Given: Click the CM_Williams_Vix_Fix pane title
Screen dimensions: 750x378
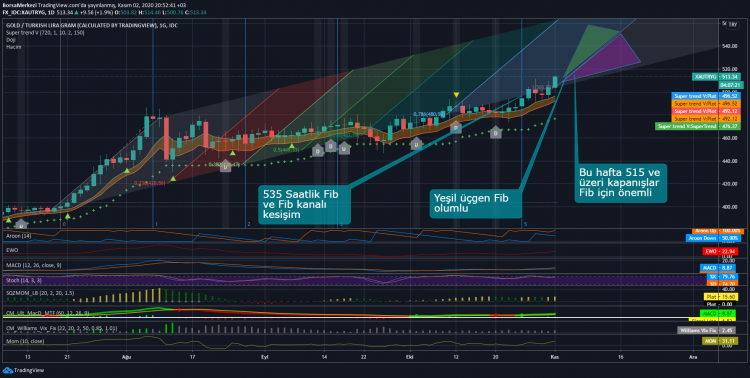Looking at the screenshot, I should coord(61,329).
